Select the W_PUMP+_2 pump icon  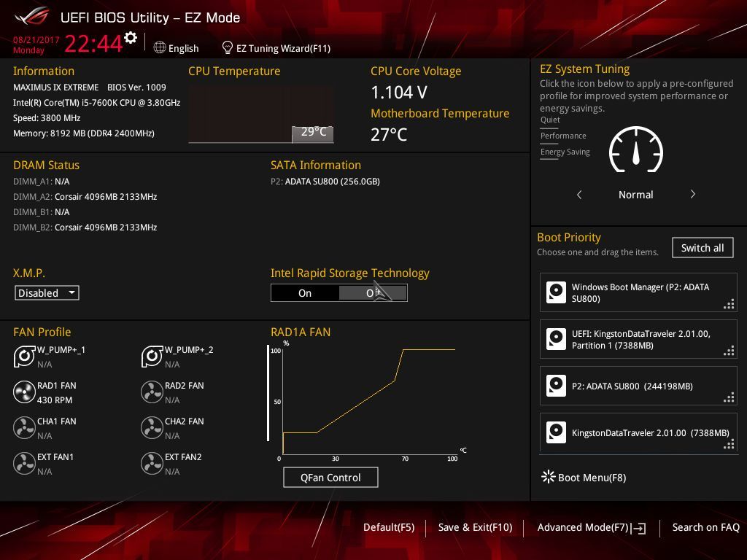[152, 356]
